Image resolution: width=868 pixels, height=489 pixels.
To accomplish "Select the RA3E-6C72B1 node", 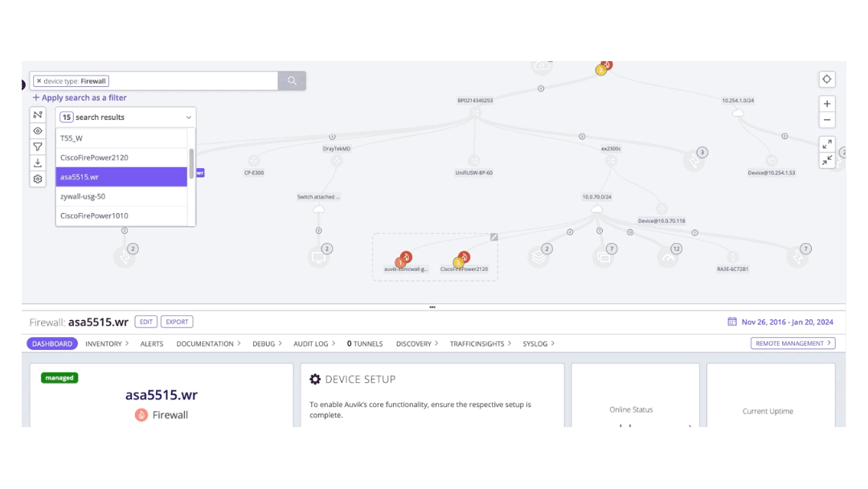I will click(733, 257).
